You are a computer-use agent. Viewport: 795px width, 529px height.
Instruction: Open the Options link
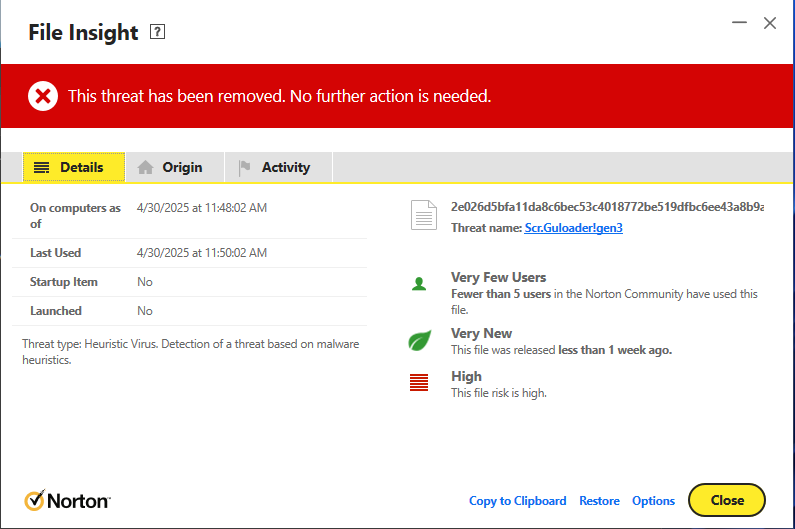[x=653, y=501]
